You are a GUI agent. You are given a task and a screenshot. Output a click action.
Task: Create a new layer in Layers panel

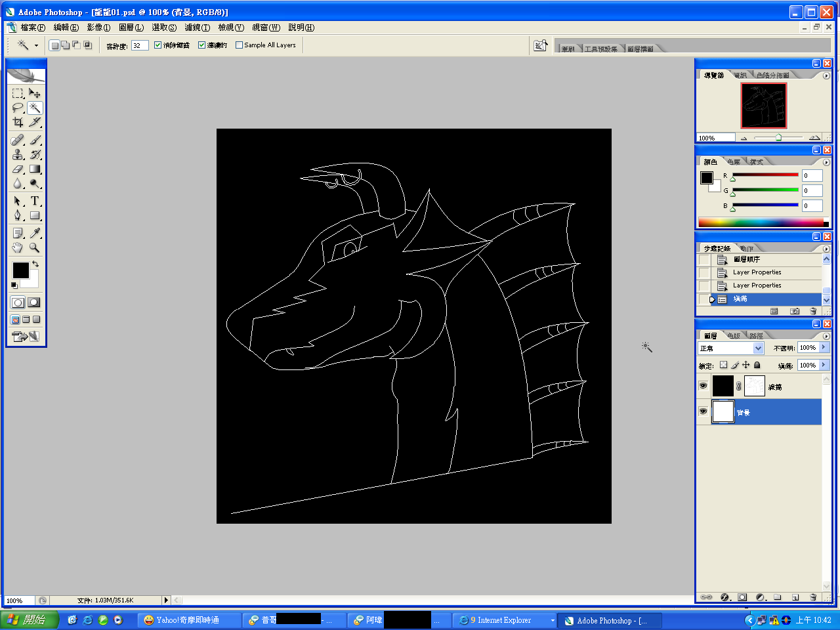[795, 597]
